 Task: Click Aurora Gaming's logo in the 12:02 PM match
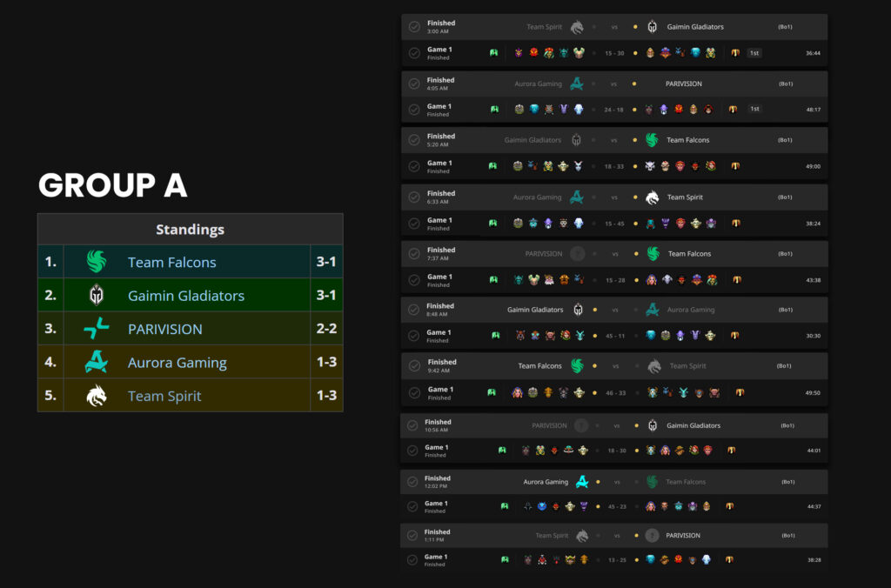tap(582, 482)
